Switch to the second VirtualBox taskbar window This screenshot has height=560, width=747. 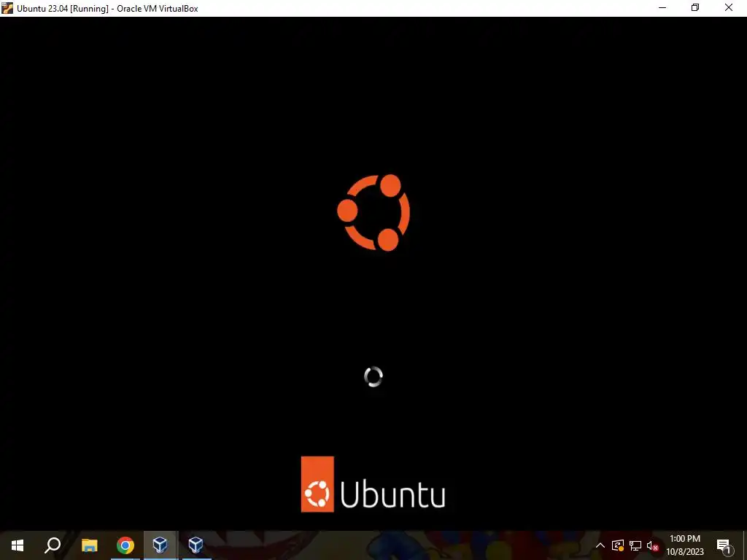tap(196, 545)
